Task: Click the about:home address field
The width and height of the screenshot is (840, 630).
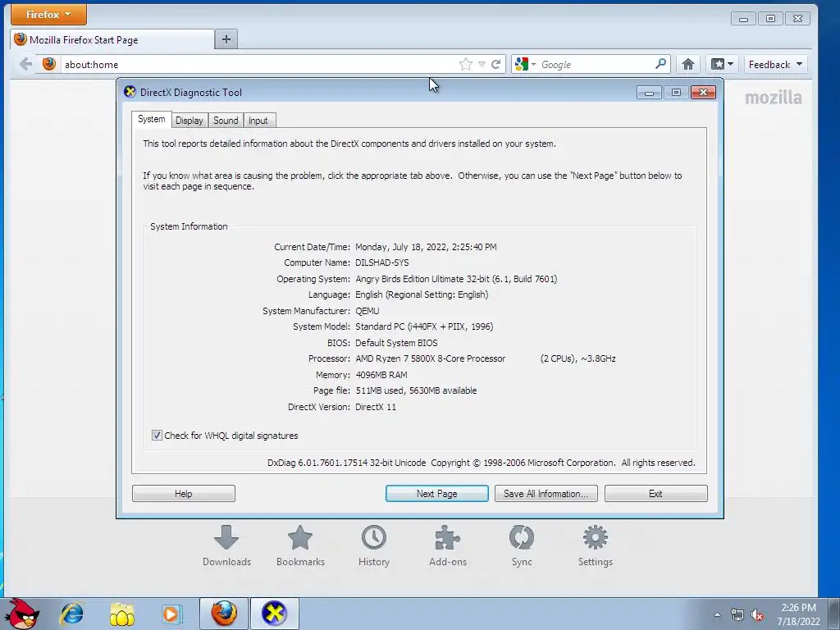Action: click(260, 64)
